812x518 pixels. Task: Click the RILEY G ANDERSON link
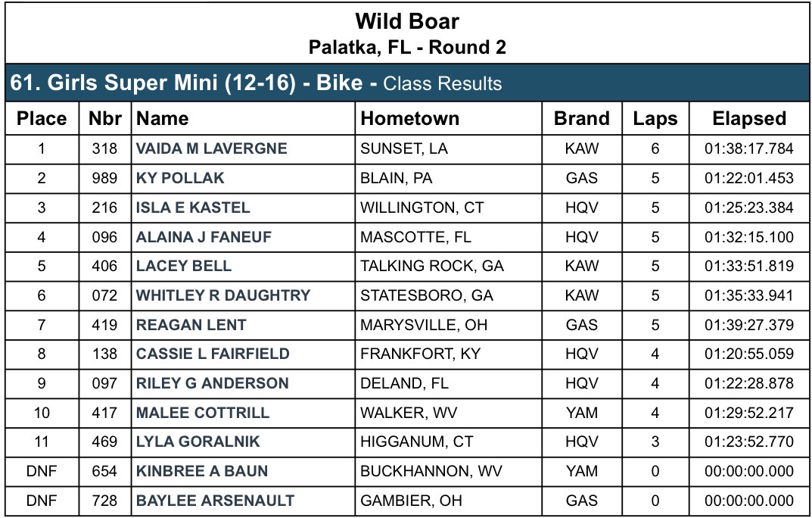click(212, 383)
